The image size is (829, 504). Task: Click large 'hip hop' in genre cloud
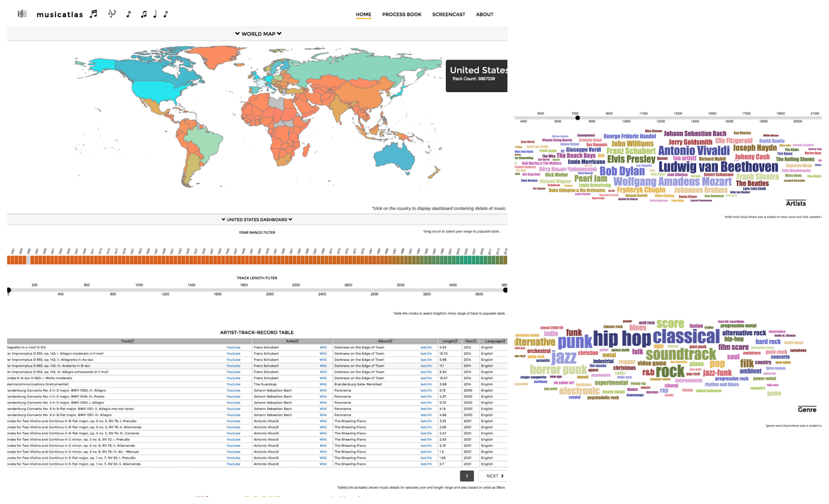click(x=622, y=339)
